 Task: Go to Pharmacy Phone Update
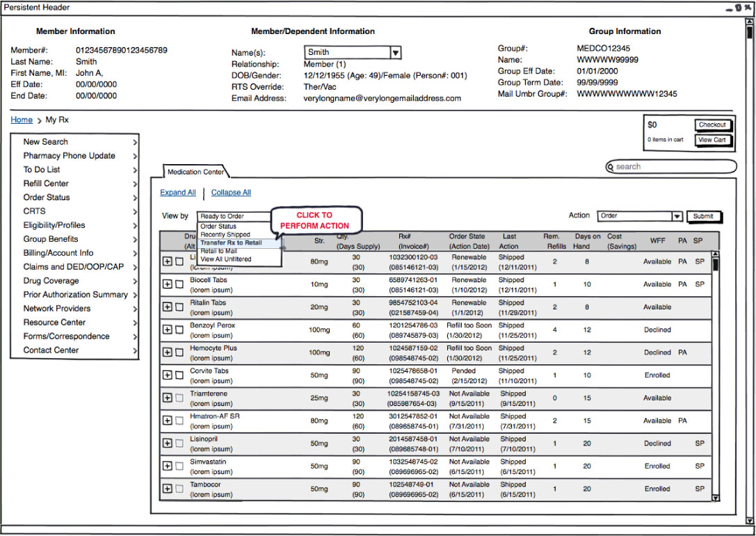click(x=70, y=156)
